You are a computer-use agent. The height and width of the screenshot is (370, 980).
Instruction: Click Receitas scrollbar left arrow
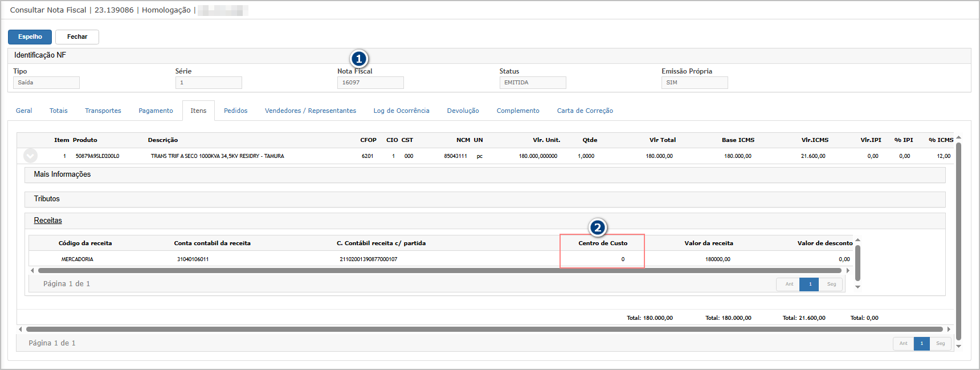coord(32,271)
